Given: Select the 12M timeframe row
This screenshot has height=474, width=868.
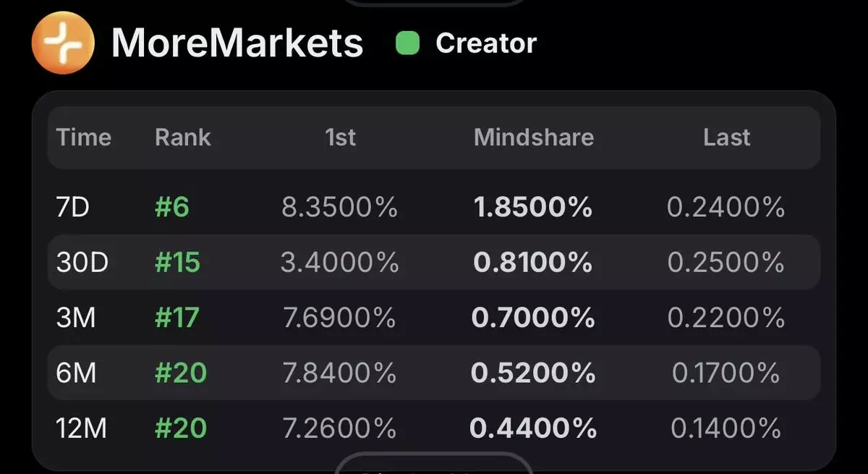Looking at the screenshot, I should (x=81, y=428).
